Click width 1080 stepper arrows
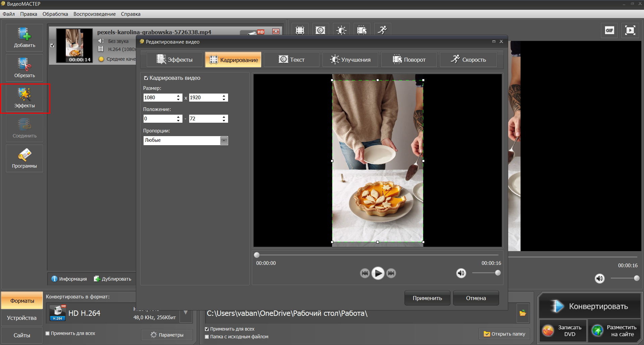644x345 pixels. pyautogui.click(x=178, y=98)
